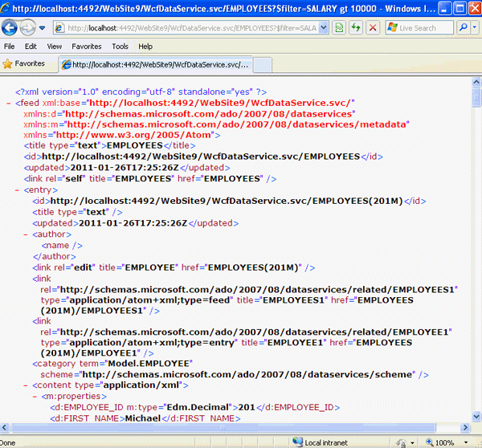This screenshot has height=448, width=482.
Task: Collapse the content XML node
Action: (26, 385)
